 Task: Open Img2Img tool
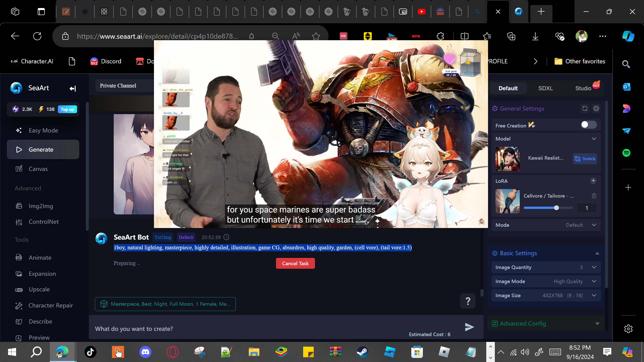tap(43, 206)
